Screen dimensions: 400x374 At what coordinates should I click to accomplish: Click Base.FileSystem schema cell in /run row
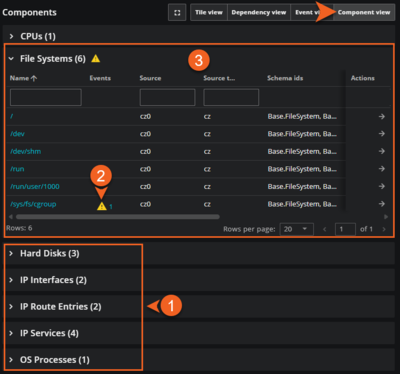[x=302, y=169]
